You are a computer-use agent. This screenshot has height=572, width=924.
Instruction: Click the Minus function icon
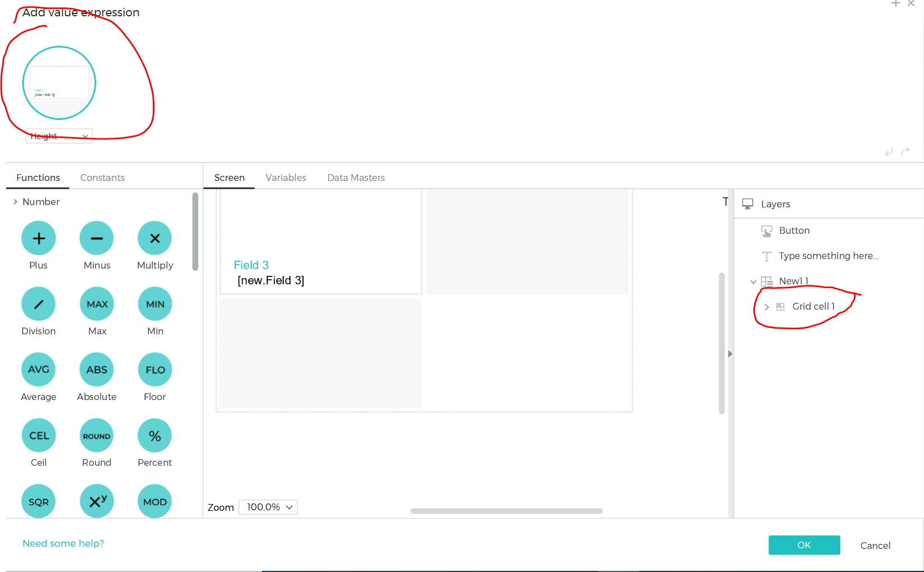point(97,238)
